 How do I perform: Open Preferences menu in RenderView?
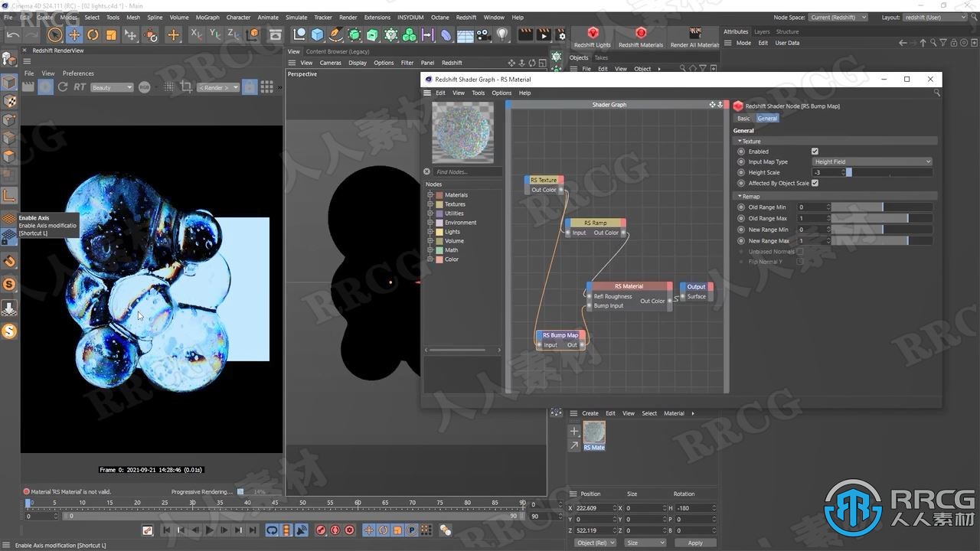coord(78,73)
